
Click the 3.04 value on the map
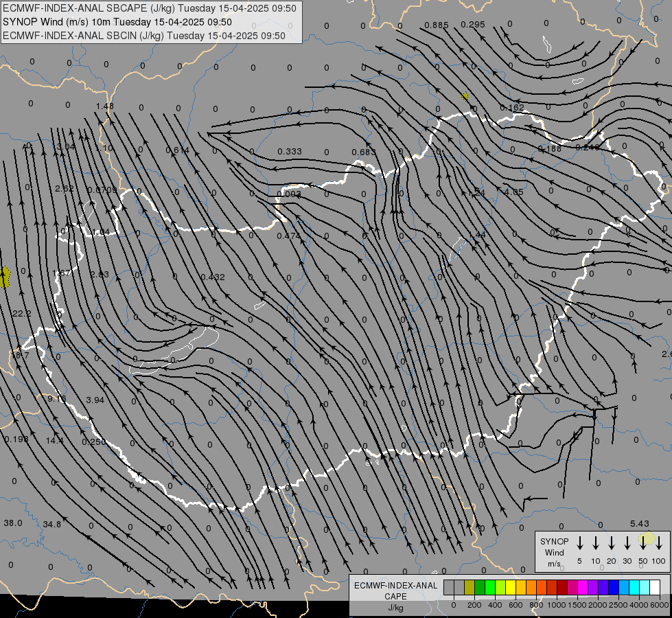[66, 147]
